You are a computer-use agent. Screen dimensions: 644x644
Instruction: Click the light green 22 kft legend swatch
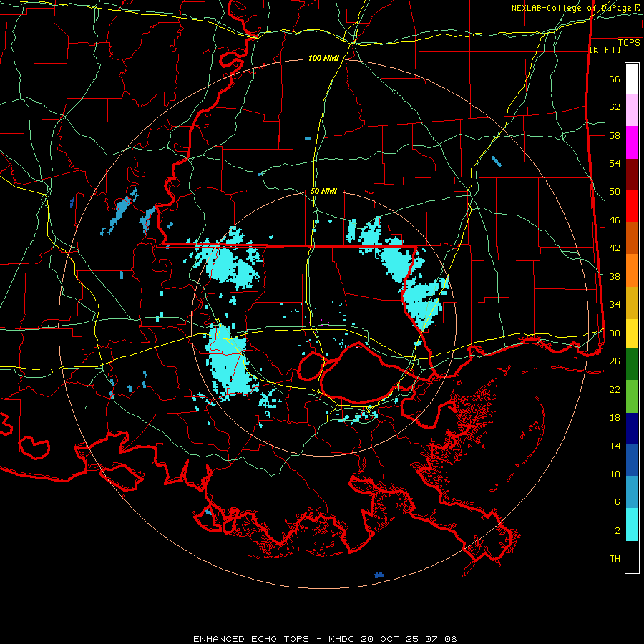(x=632, y=396)
